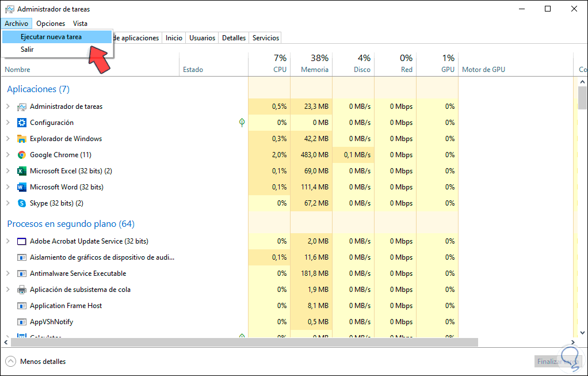The height and width of the screenshot is (376, 588).
Task: Click the Microsoft Word process icon
Action: pyautogui.click(x=22, y=187)
